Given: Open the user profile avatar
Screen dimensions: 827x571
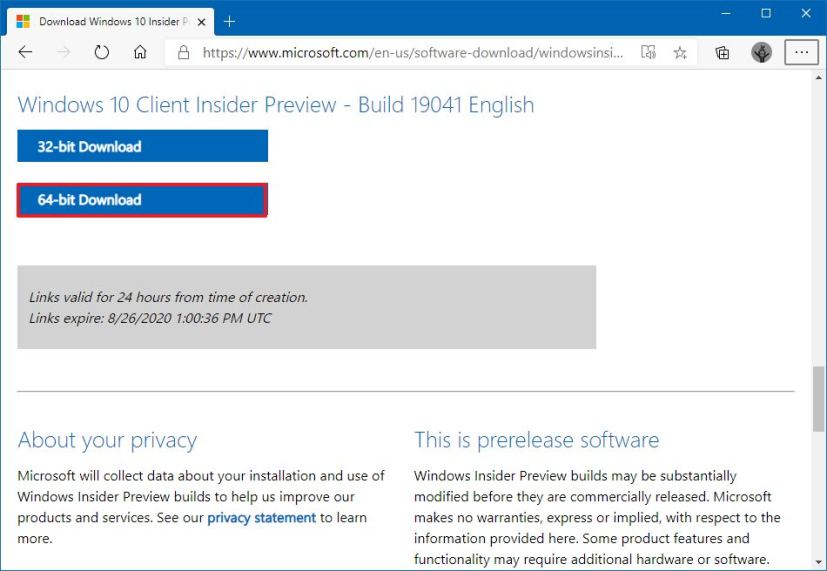Looking at the screenshot, I should click(x=761, y=52).
